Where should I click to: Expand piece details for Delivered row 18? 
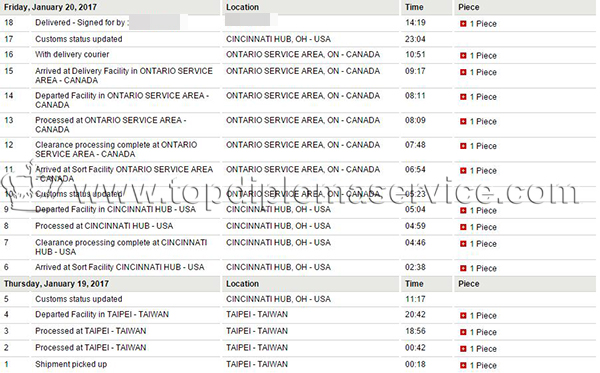463,24
